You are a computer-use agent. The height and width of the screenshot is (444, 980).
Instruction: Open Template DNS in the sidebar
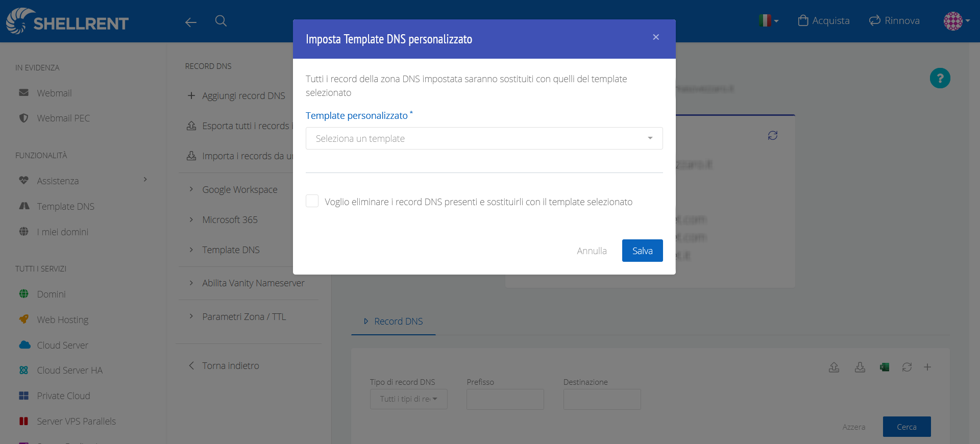[65, 206]
